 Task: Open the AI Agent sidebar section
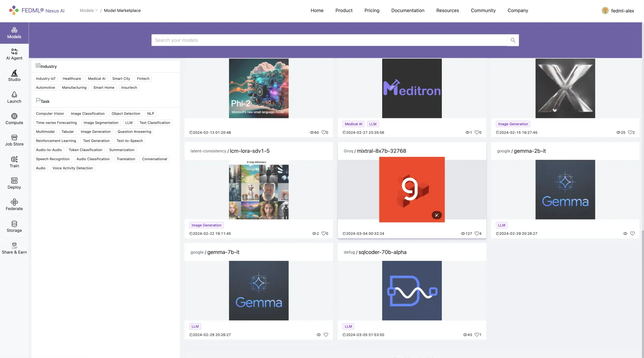point(14,54)
